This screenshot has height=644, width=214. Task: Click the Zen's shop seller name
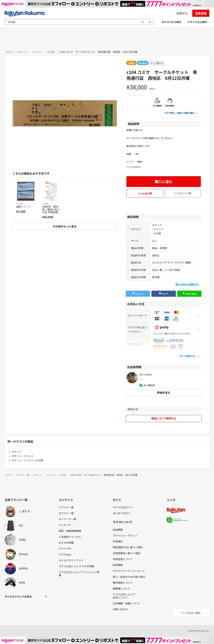click(145, 375)
